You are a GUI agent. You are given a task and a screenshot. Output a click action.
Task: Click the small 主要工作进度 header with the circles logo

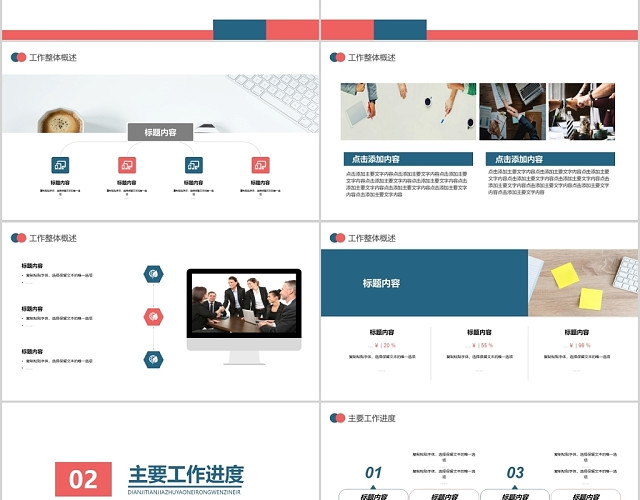point(372,418)
